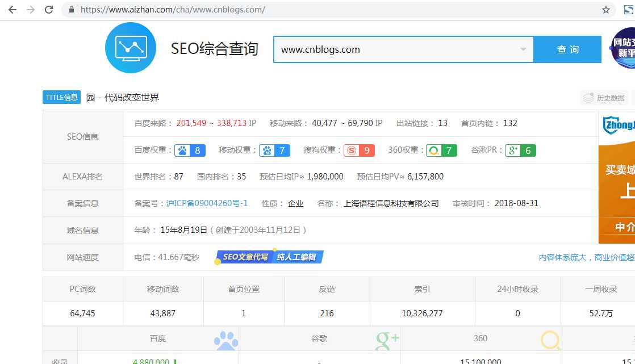Viewport: 635px width, 364px height.
Task: Click the SEO文章代写 banner ad
Action: click(269, 257)
